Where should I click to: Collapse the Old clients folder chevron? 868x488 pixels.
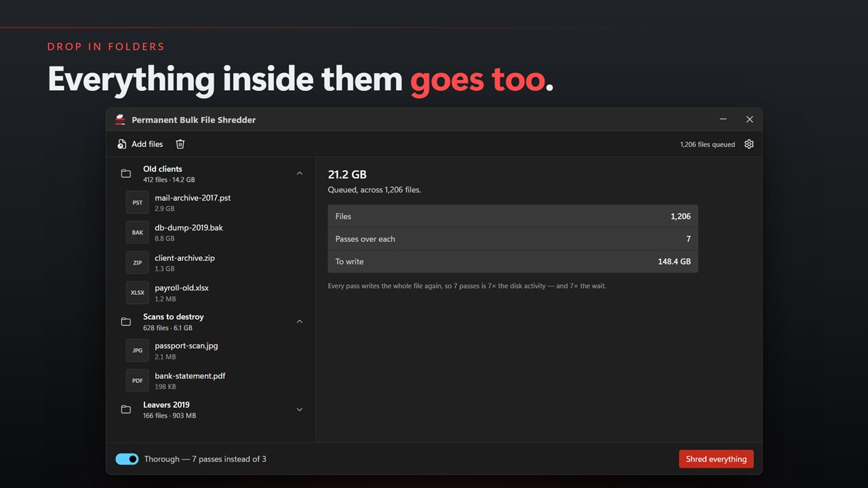point(300,174)
